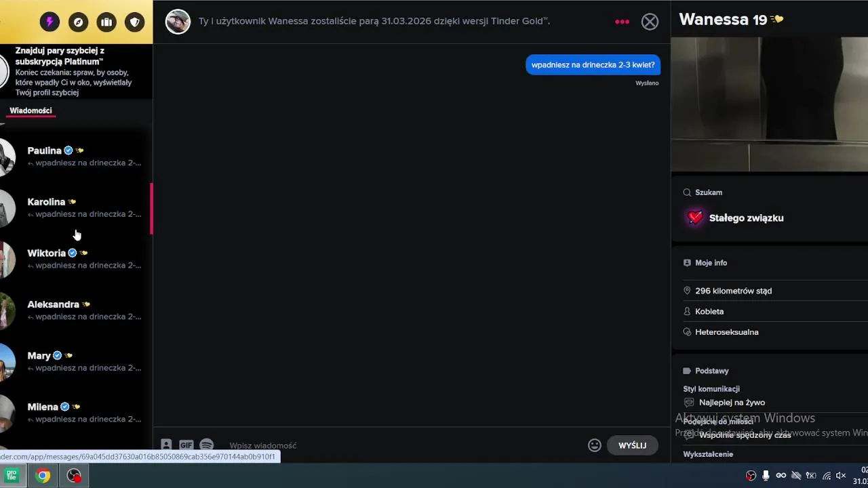The height and width of the screenshot is (488, 868).
Task: Click the Platinum subscription promo banner
Action: [76, 71]
